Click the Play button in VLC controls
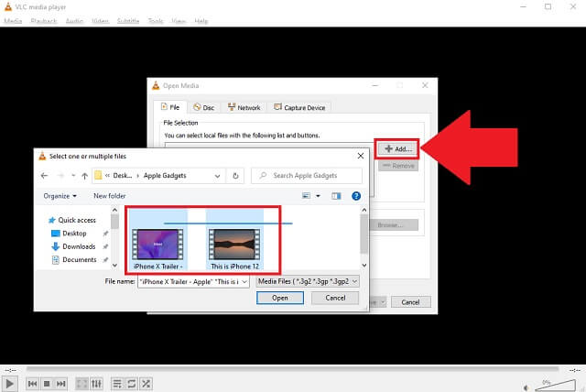This screenshot has width=586, height=392. coord(10,384)
